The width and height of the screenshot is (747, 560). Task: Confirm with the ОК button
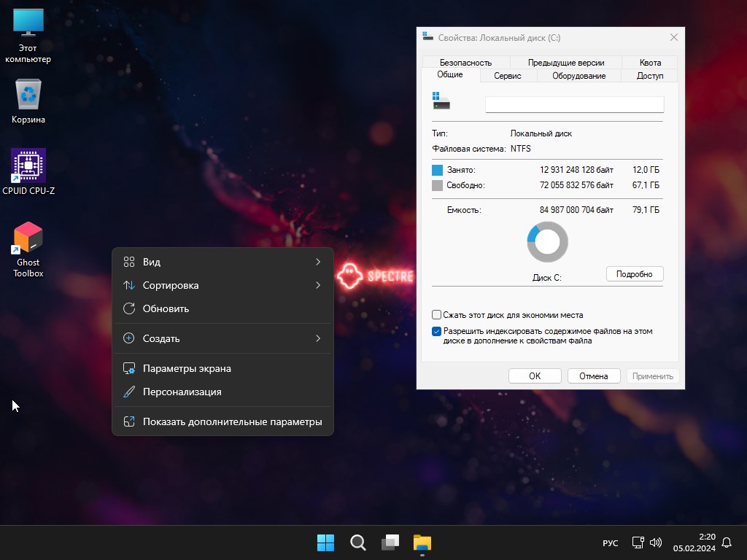coord(535,376)
